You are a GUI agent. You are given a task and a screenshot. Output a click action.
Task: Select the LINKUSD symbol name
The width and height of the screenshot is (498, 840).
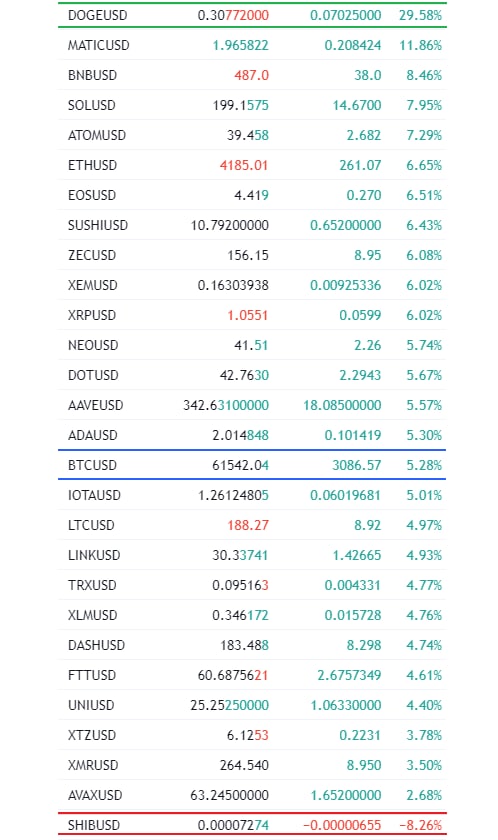tap(94, 555)
